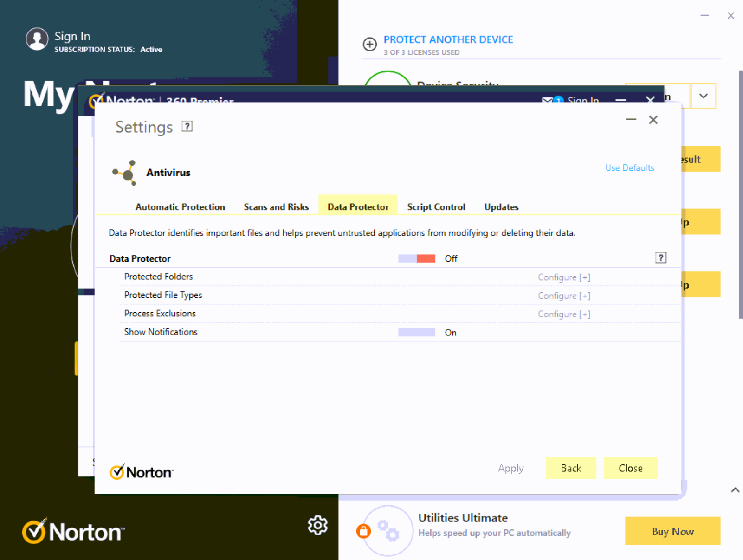This screenshot has height=560, width=743.
Task: Expand Configure for Protected Folders
Action: click(x=564, y=277)
